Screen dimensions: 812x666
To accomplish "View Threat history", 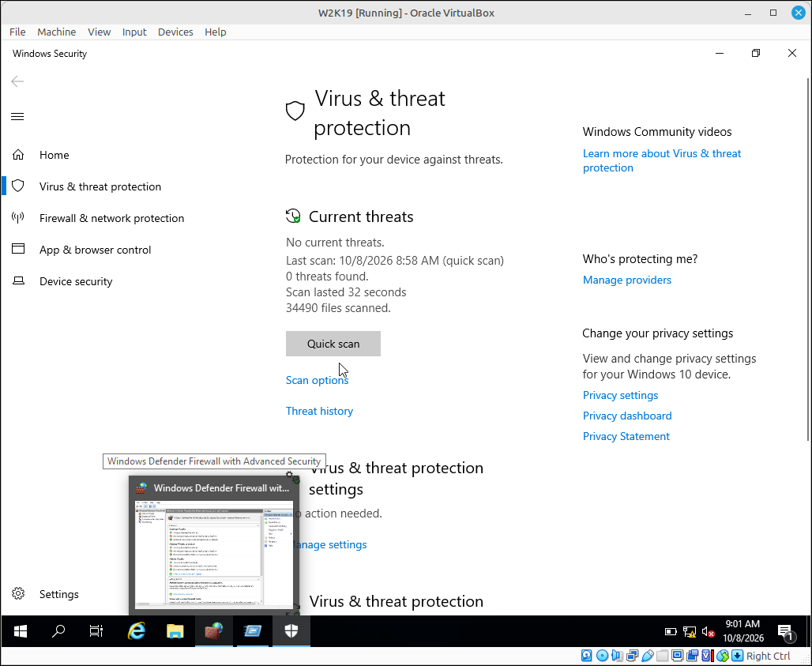I will coord(320,411).
